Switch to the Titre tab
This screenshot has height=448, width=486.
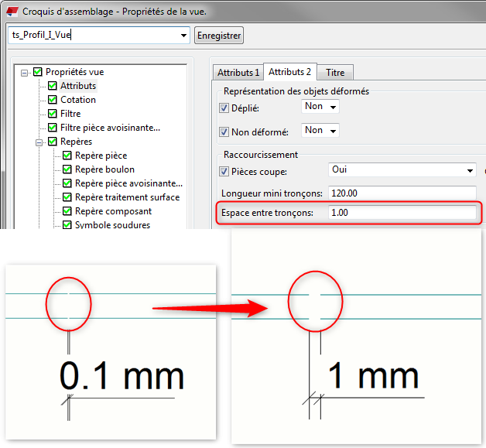pyautogui.click(x=334, y=73)
